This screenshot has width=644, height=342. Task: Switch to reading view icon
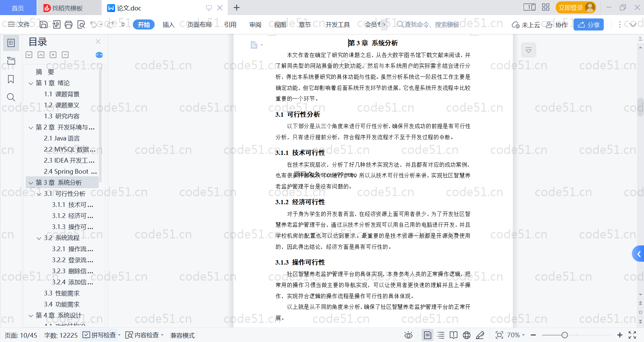pos(453,335)
